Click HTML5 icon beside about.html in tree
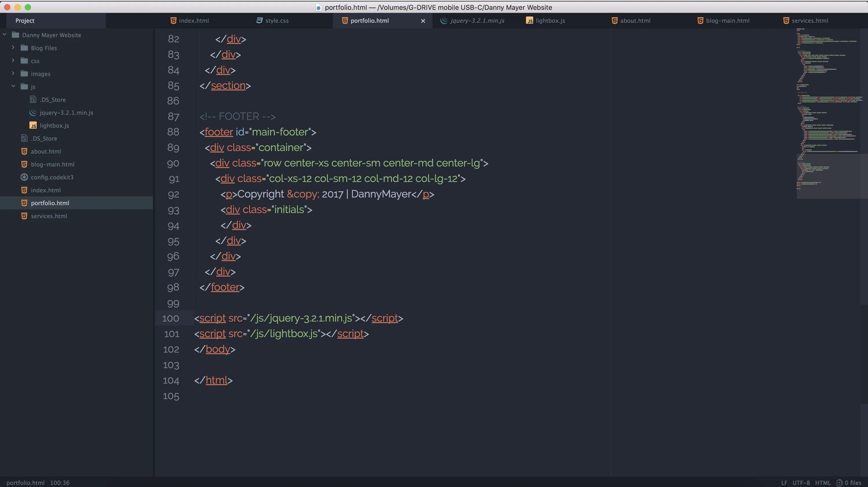868x487 pixels. (24, 151)
